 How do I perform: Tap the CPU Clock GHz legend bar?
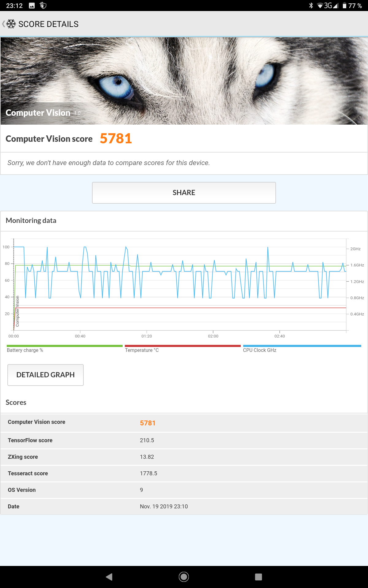coord(302,346)
